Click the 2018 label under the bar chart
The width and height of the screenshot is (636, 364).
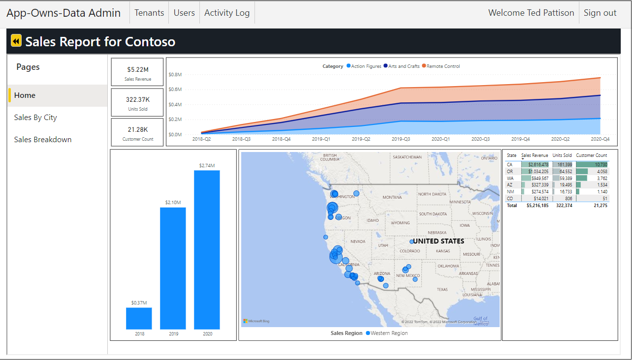[x=139, y=334]
